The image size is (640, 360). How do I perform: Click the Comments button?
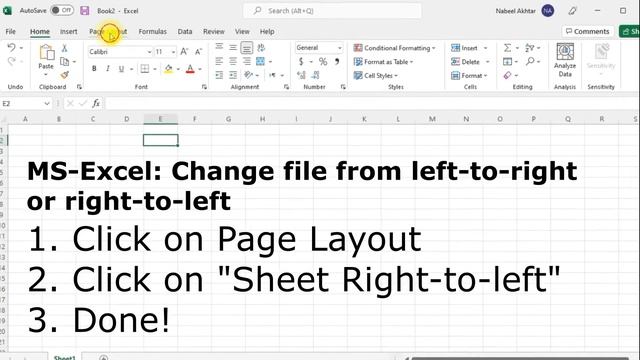(588, 31)
